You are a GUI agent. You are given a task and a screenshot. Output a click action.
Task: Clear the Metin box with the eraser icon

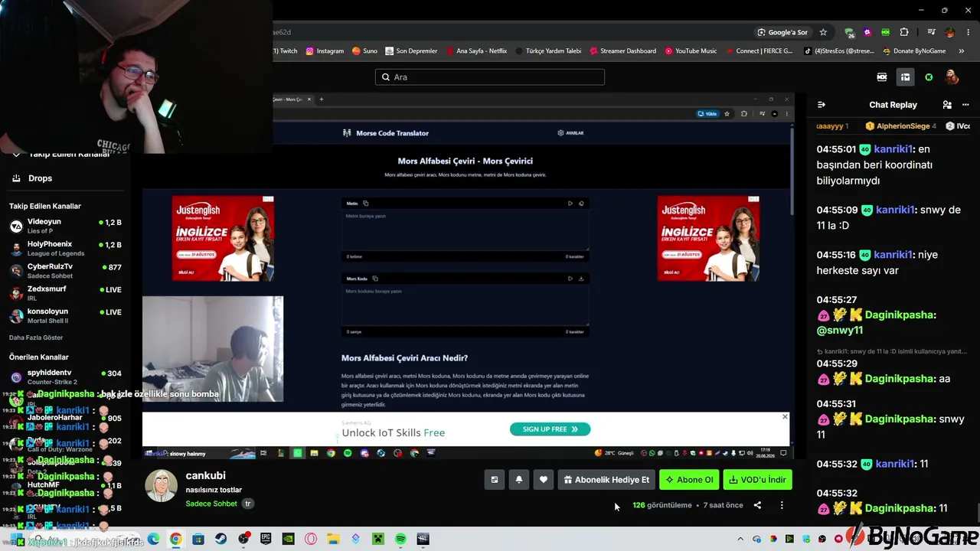pos(581,204)
